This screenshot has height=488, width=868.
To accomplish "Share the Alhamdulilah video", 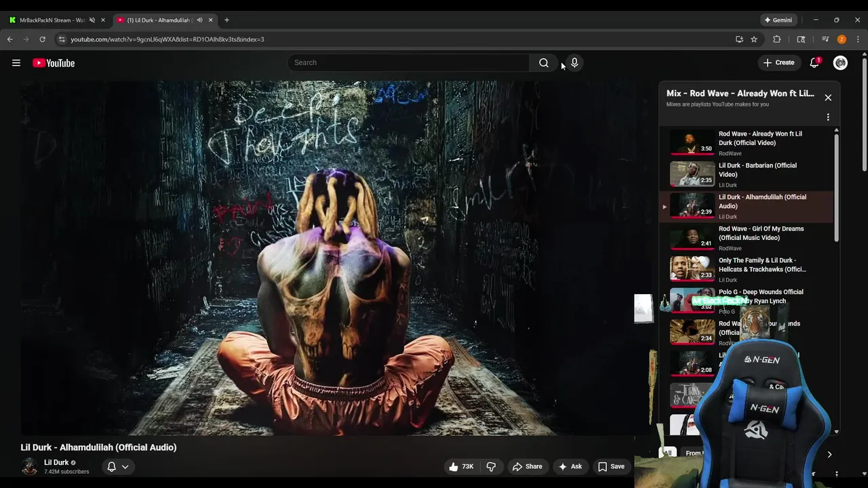I will pos(527,466).
